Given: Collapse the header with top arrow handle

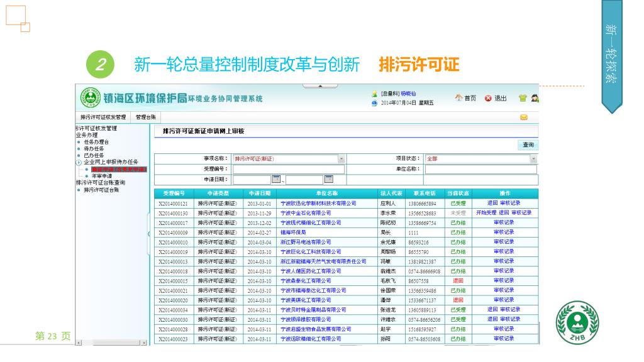Looking at the screenshot, I should [x=320, y=86].
